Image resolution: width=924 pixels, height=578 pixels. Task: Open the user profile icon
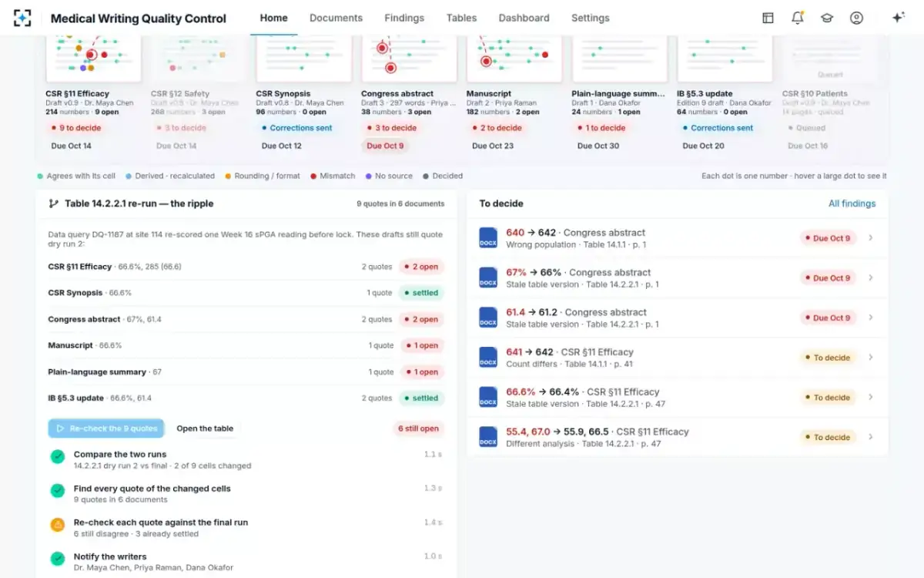tap(856, 18)
